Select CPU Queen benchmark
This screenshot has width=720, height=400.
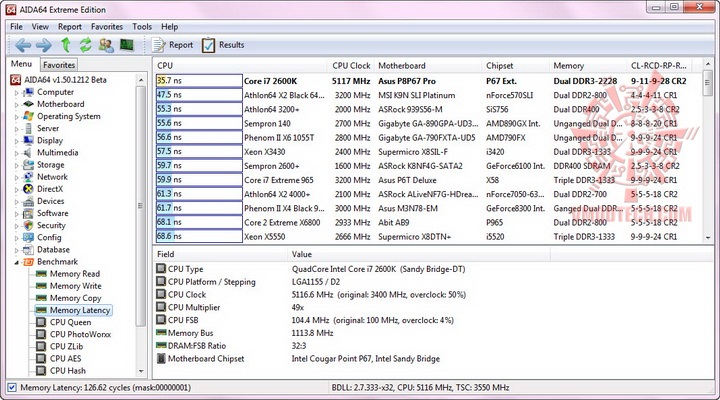(63, 322)
